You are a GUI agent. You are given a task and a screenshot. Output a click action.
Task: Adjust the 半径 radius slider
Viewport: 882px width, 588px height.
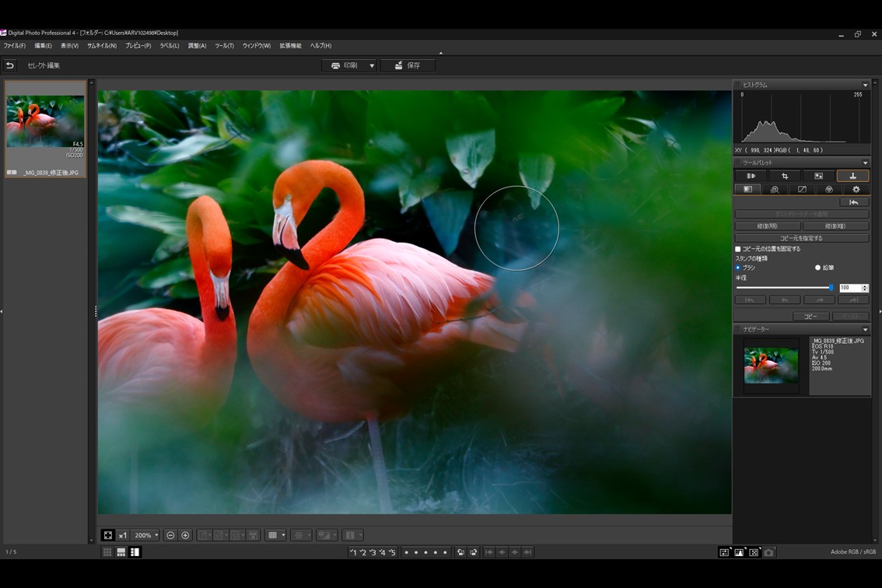831,288
